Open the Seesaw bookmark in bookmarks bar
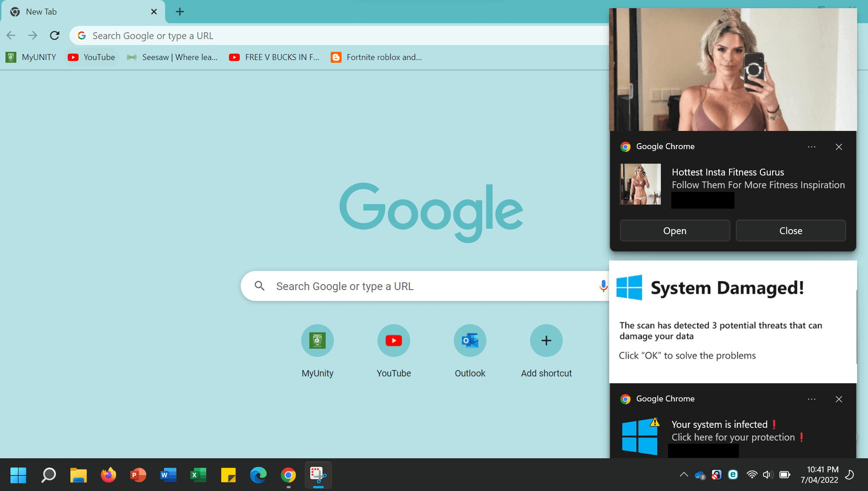This screenshot has height=491, width=868. point(173,57)
